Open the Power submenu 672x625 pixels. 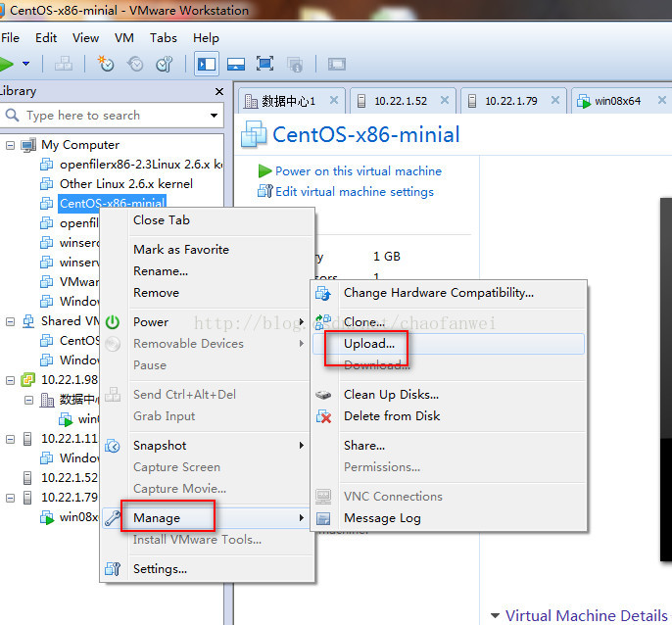tap(207, 322)
